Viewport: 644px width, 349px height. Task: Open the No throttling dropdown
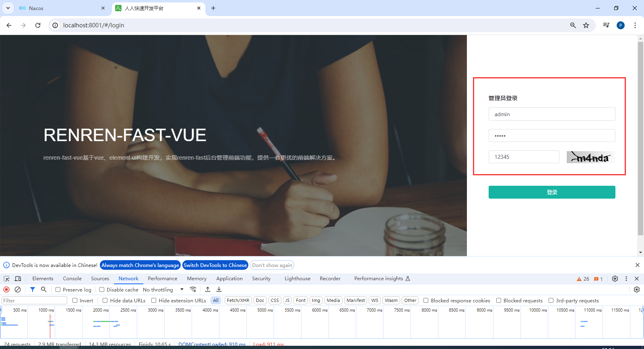pyautogui.click(x=163, y=289)
